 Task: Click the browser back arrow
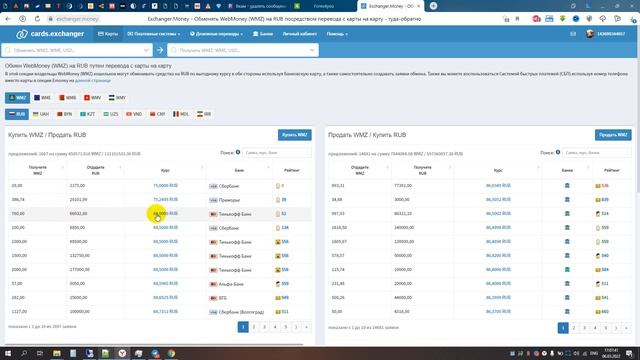pyautogui.click(x=8, y=19)
